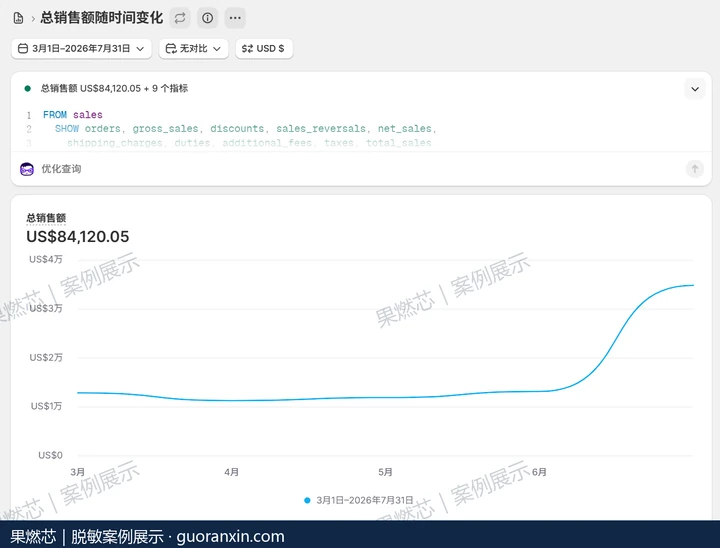Expand the metrics chevron in query card

click(695, 89)
